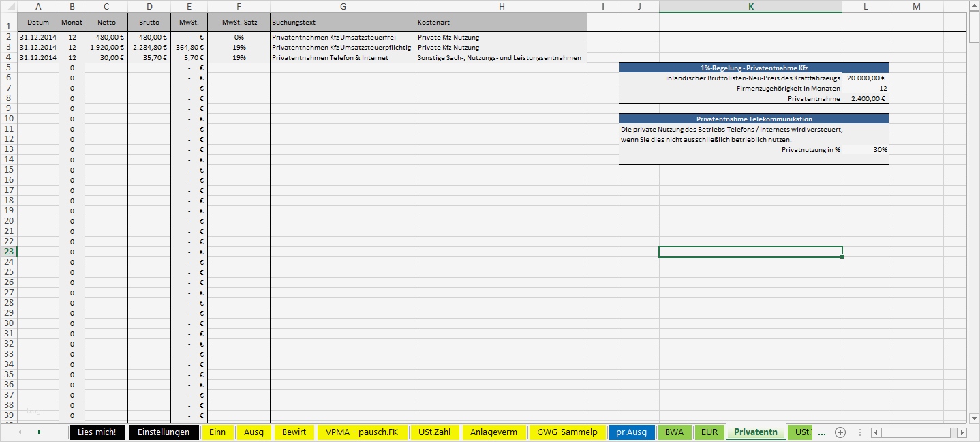Open the EÜR sheet tab

(710, 432)
